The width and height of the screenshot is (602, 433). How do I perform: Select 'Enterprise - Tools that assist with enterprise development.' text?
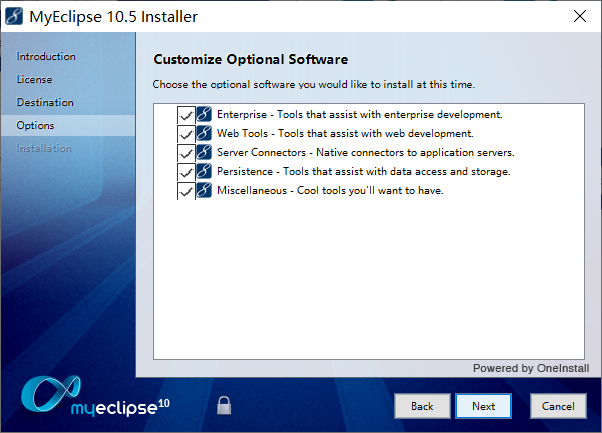tap(360, 114)
